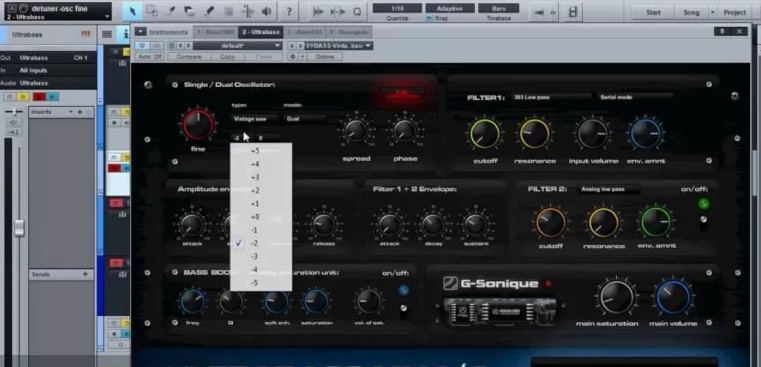The width and height of the screenshot is (761, 367).
Task: Select the Range tool
Action: click(x=151, y=11)
